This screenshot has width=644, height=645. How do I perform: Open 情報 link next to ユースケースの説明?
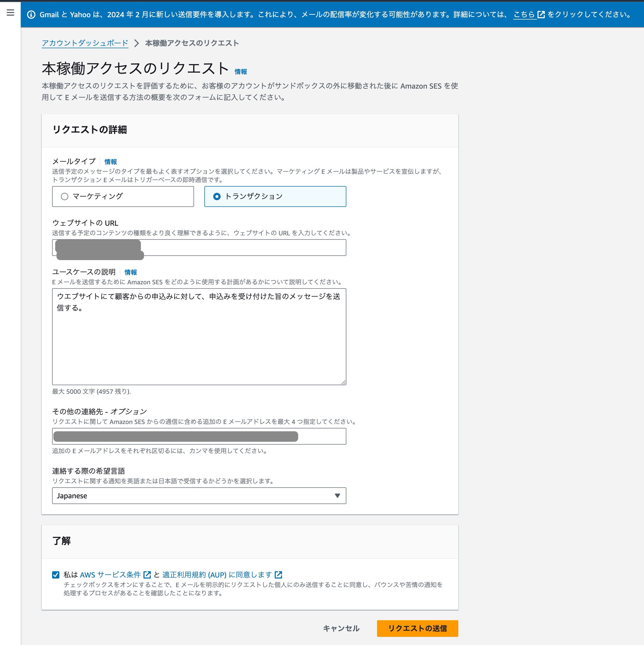point(130,272)
